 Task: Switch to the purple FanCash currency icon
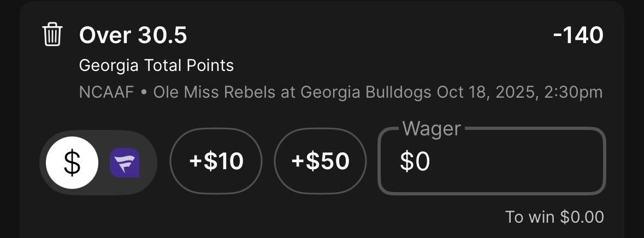coord(125,163)
